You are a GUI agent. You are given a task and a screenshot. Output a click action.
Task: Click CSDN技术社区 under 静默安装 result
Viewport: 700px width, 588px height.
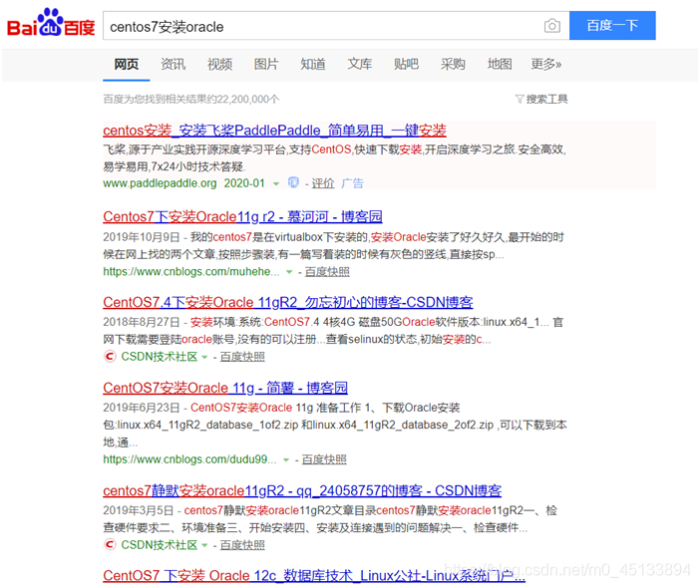point(160,545)
